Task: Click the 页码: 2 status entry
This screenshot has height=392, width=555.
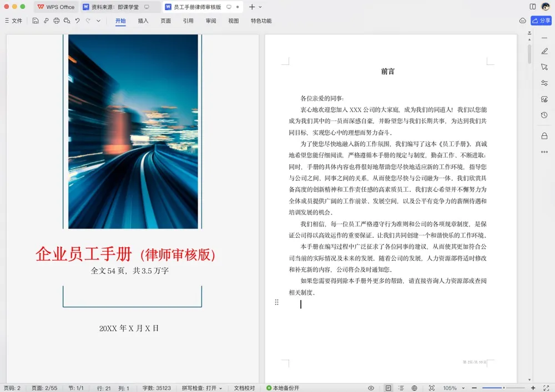Action: click(x=12, y=388)
